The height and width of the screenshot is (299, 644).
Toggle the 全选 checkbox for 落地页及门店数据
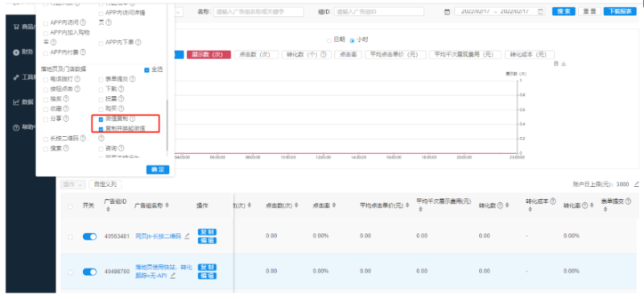147,70
